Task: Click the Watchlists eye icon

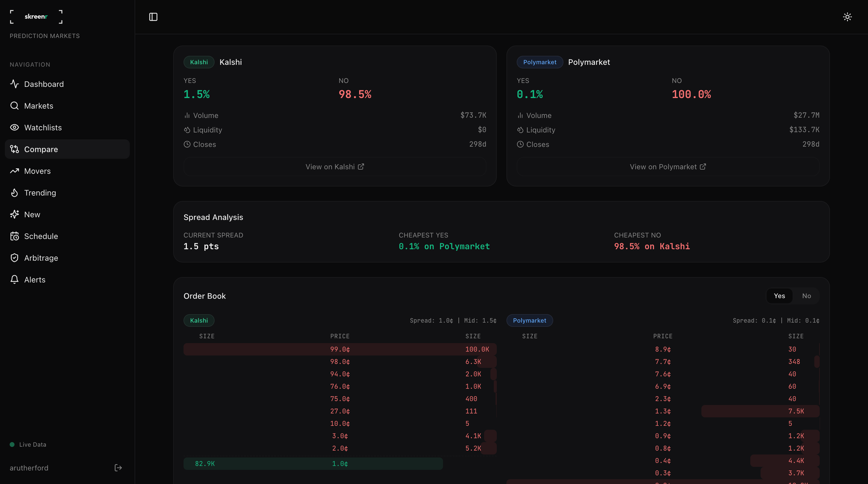Action: [14, 127]
